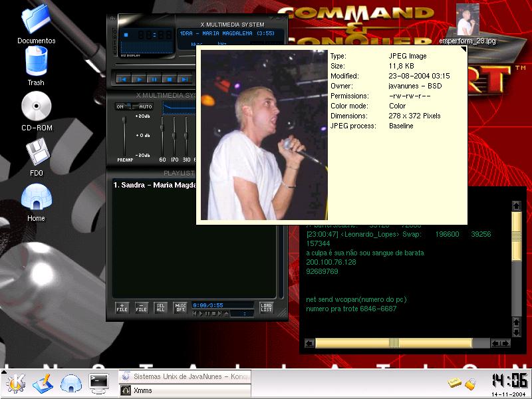The width and height of the screenshot is (532, 399).
Task: Go to previous track in XMMS main window
Action: [124, 79]
